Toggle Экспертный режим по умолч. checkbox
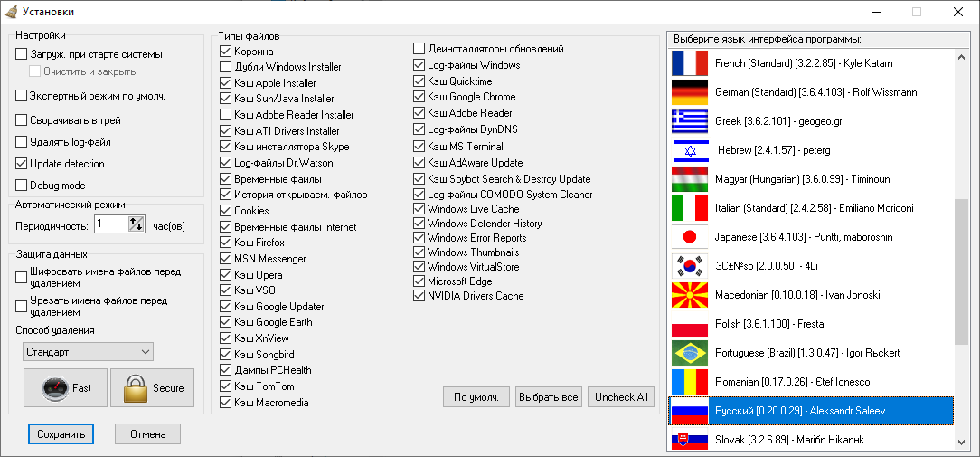Image resolution: width=980 pixels, height=457 pixels. click(22, 96)
